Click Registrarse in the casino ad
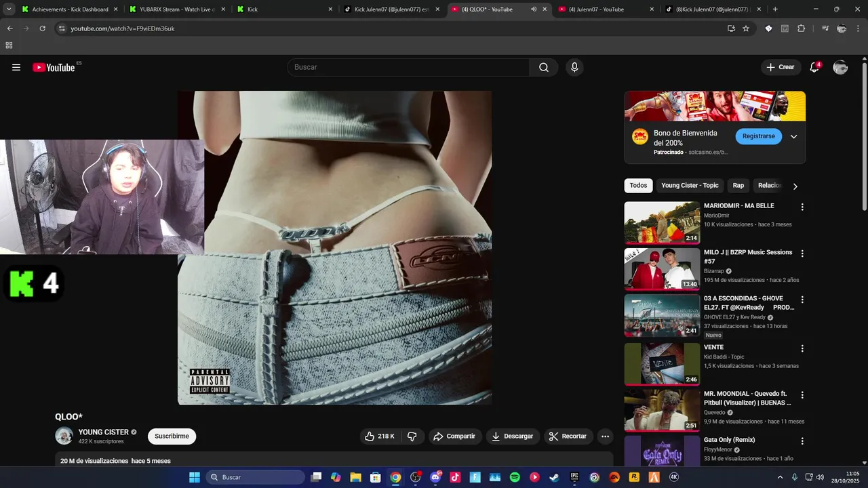This screenshot has width=868, height=488. pyautogui.click(x=758, y=136)
